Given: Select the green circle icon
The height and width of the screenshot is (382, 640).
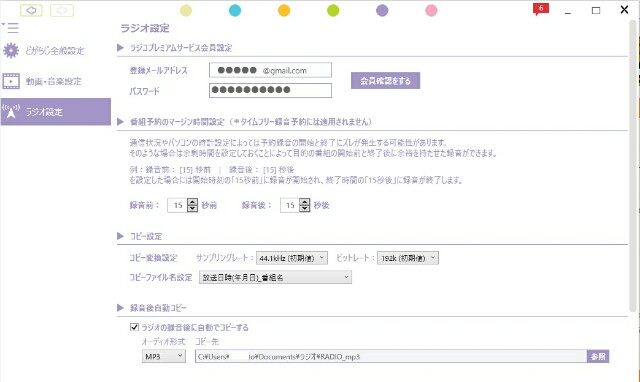Looking at the screenshot, I should [x=333, y=10].
